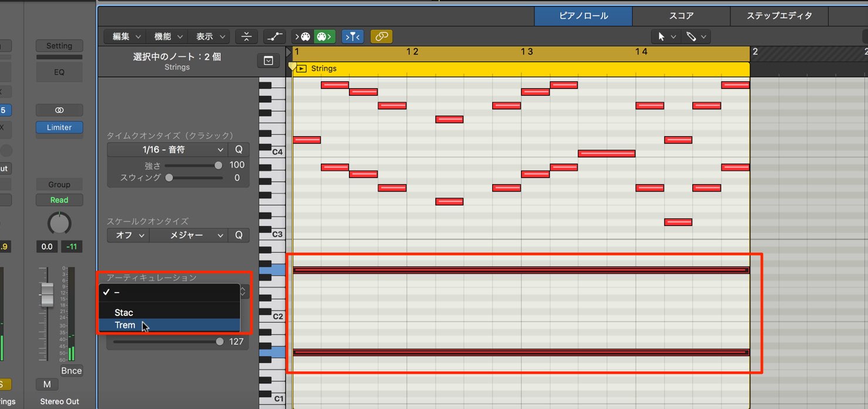
Task: Open the pointer tool menu
Action: 666,37
